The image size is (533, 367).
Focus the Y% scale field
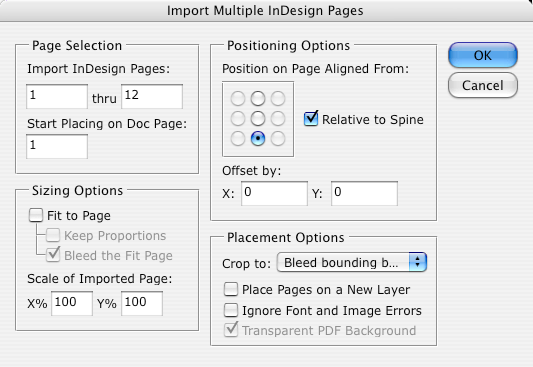pos(142,303)
